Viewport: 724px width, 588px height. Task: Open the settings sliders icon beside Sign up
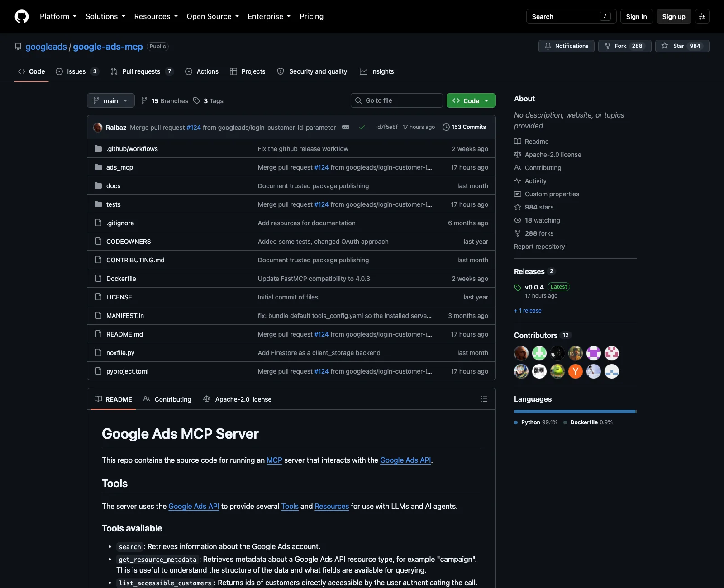pyautogui.click(x=702, y=16)
